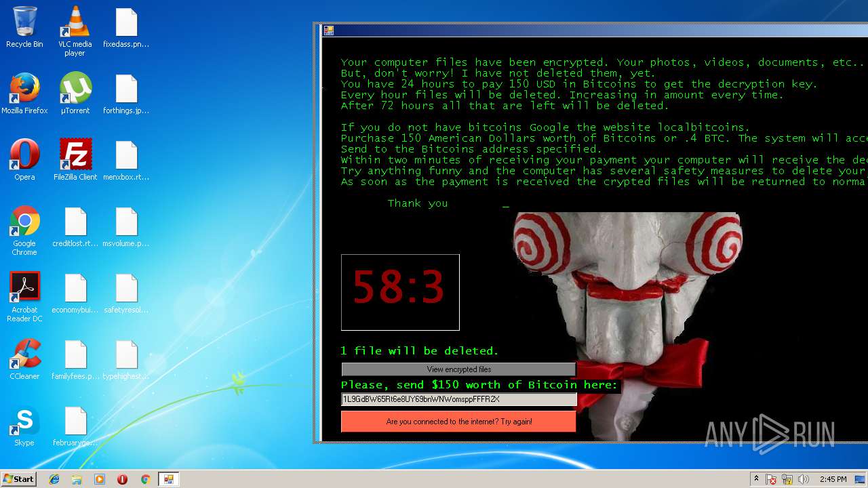Screen dimensions: 868x488
Task: Open the Action Center flag icon
Action: pyautogui.click(x=771, y=479)
